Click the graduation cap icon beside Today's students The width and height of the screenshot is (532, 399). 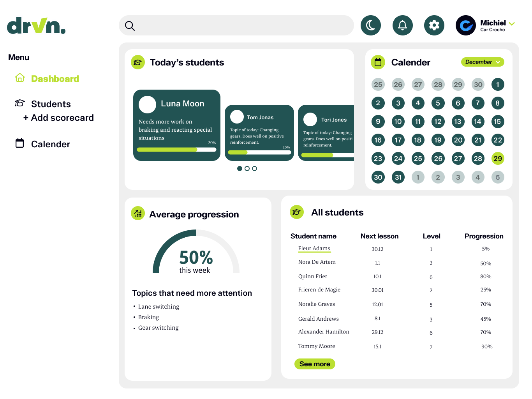pos(137,62)
